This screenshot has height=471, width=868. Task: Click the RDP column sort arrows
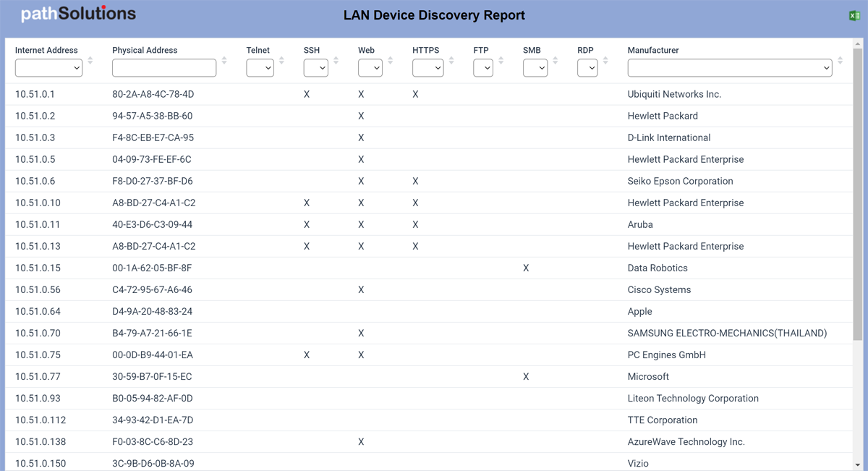(x=605, y=61)
